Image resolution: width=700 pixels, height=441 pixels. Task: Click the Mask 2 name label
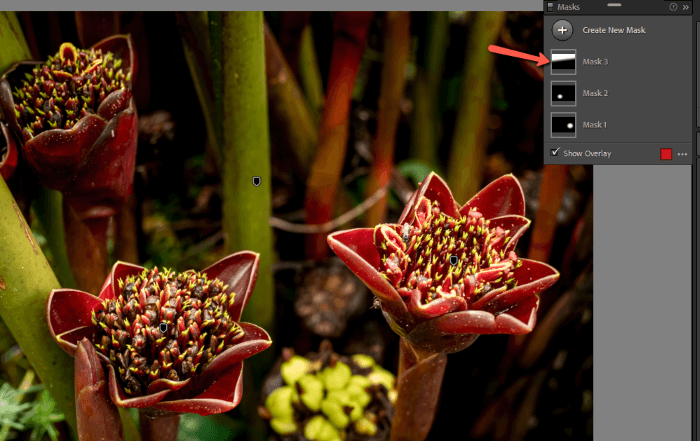[595, 93]
